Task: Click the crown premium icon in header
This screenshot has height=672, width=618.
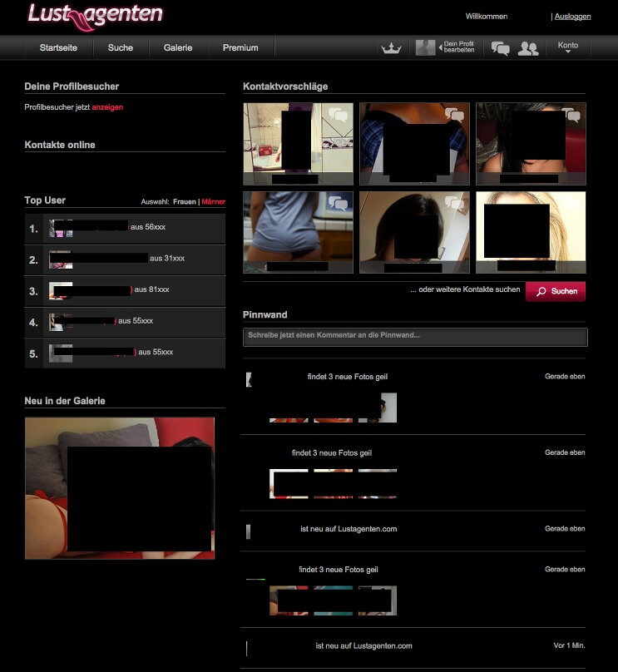Action: point(390,48)
